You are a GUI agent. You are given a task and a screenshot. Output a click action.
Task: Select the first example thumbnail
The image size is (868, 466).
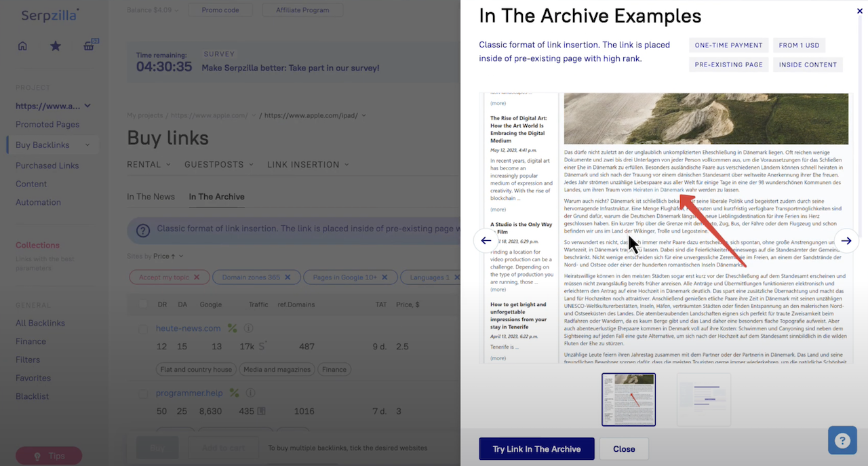coord(629,400)
